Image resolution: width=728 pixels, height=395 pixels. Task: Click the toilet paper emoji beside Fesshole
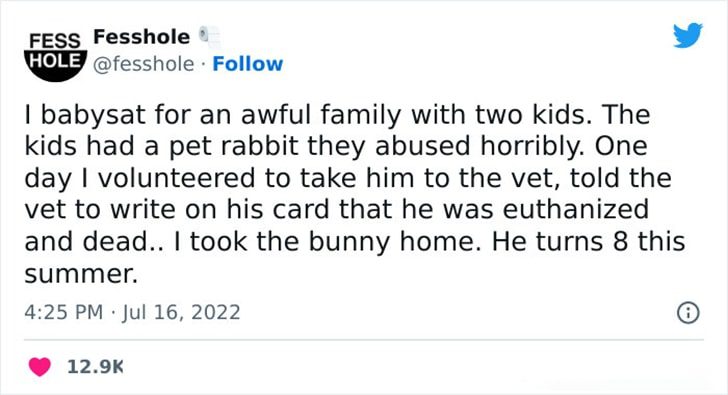click(209, 37)
